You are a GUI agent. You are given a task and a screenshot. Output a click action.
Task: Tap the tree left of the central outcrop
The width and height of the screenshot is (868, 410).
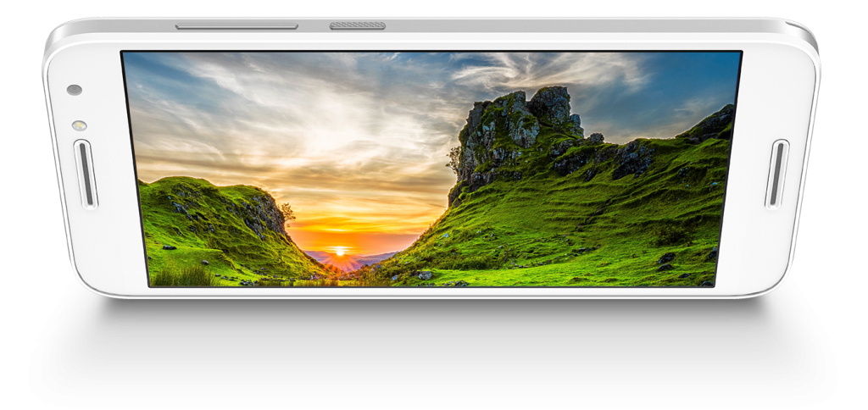click(455, 158)
